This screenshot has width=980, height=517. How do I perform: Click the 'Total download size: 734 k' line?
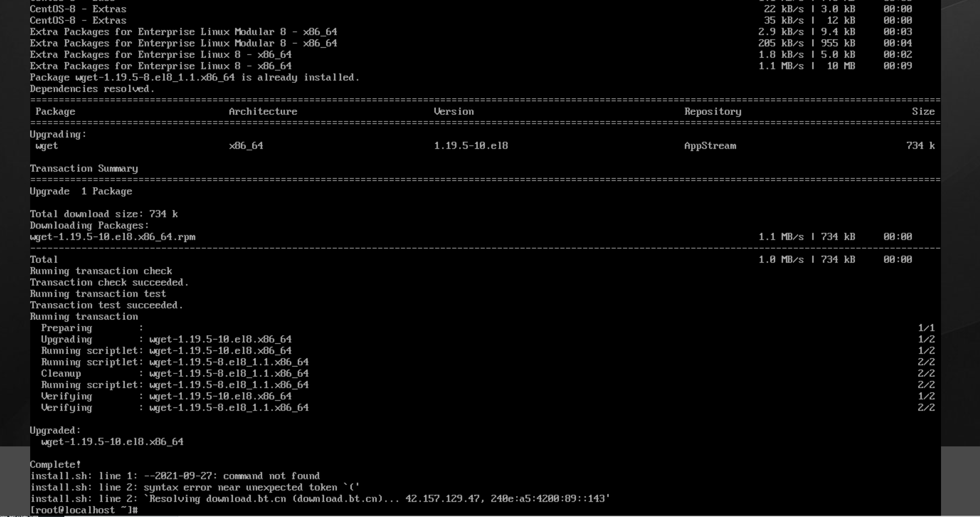[x=104, y=214]
